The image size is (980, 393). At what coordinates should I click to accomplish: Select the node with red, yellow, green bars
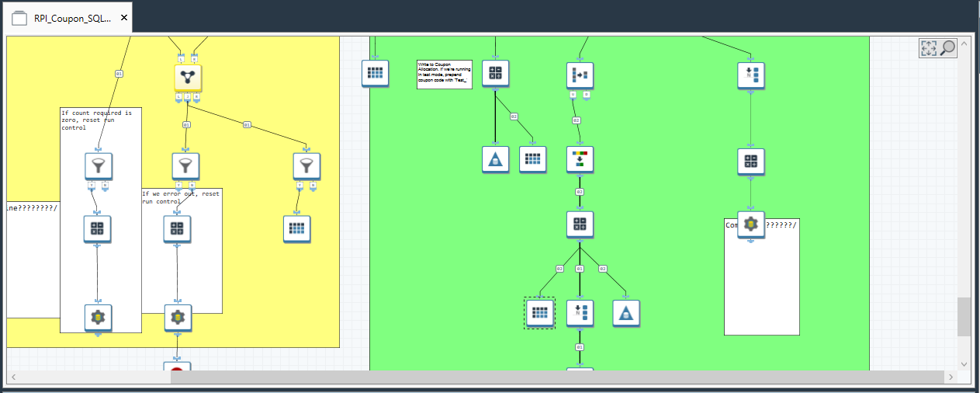tap(580, 159)
